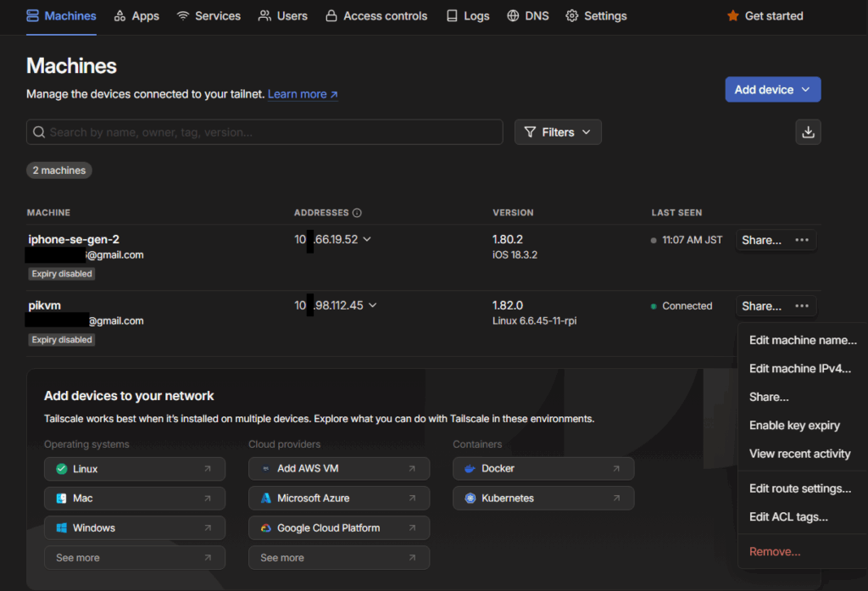Open the Learn more link

pos(303,94)
